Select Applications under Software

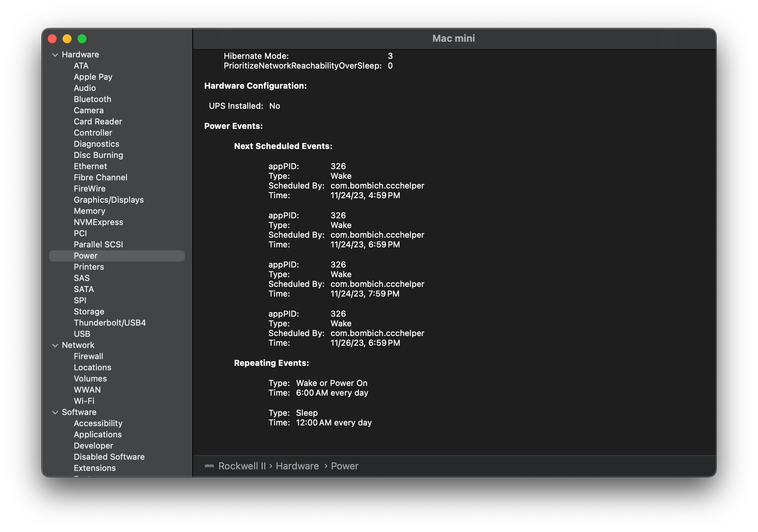pyautogui.click(x=98, y=435)
